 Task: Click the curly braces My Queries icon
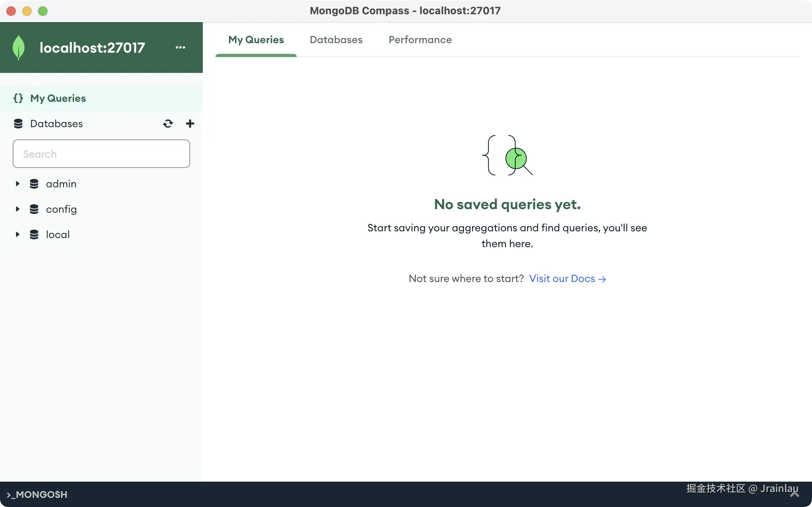point(18,98)
